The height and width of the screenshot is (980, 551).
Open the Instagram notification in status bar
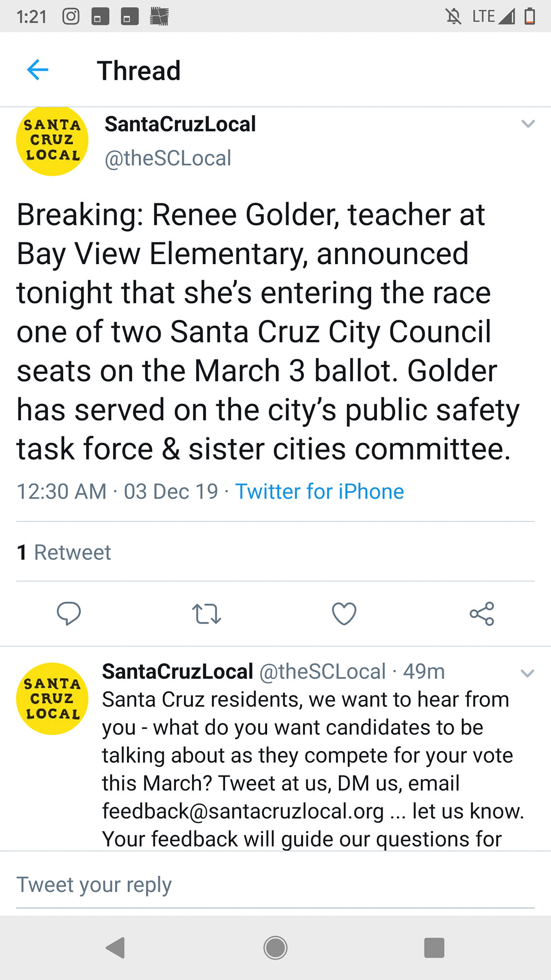(71, 17)
